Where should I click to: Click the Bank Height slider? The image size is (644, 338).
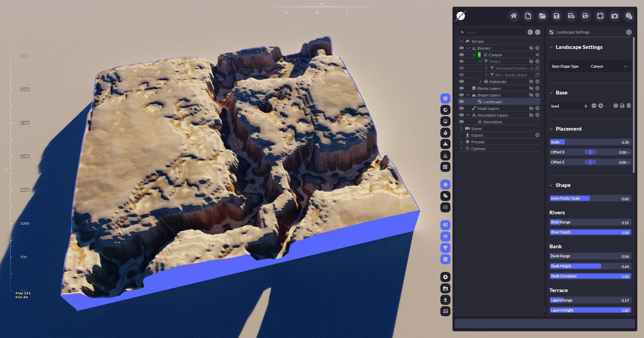pos(590,266)
